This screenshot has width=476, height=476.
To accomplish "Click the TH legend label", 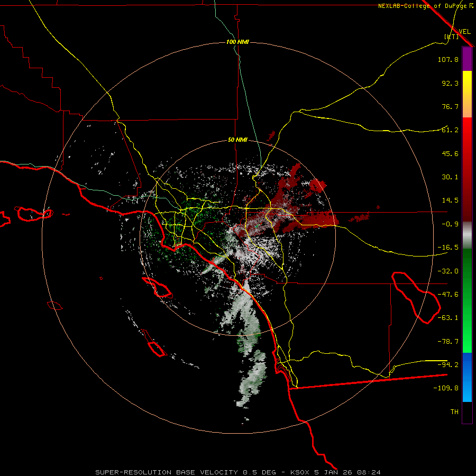I will (x=454, y=412).
